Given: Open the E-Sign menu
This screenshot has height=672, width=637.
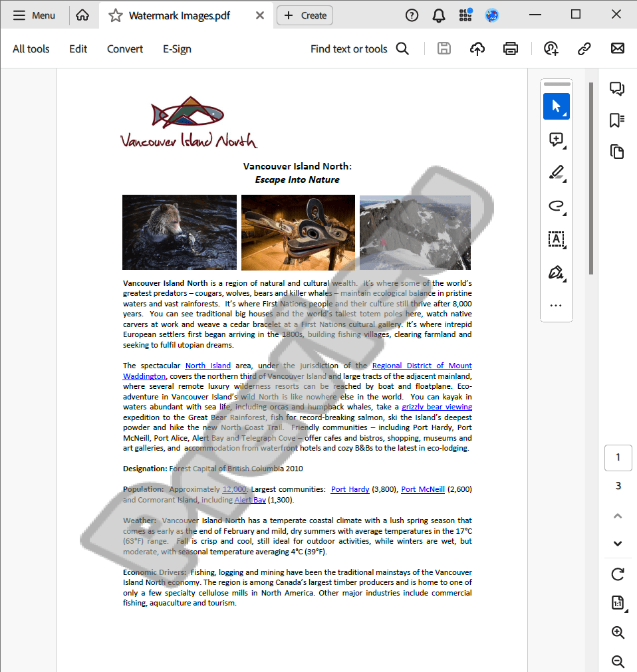Looking at the screenshot, I should (176, 49).
